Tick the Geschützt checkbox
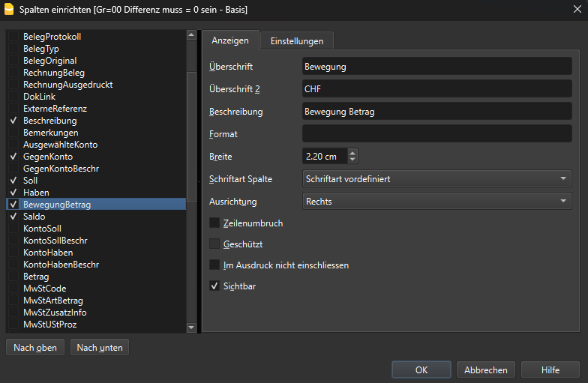Image resolution: width=588 pixels, height=383 pixels. click(x=214, y=244)
